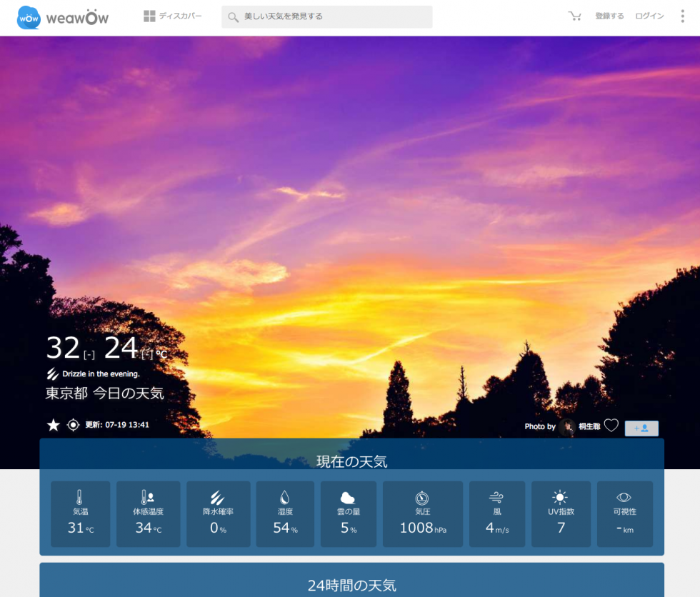Select the 体感温度 feels-like tile
Viewport: 700px width, 597px height.
click(148, 513)
